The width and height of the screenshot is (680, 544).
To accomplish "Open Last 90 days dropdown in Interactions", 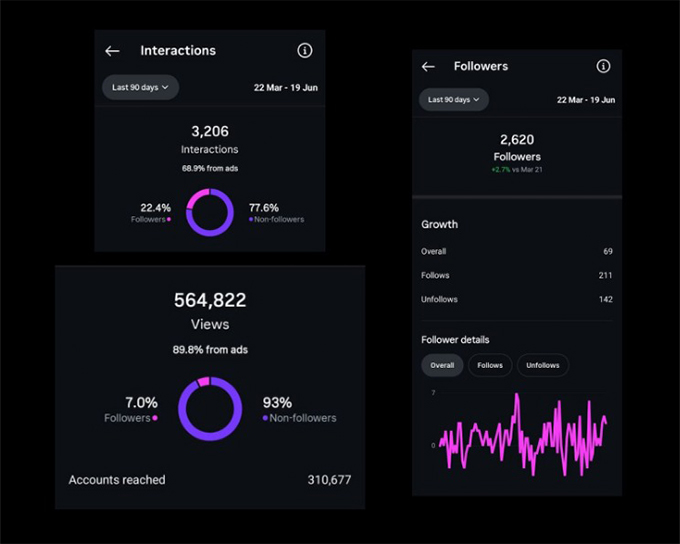I will pyautogui.click(x=140, y=87).
